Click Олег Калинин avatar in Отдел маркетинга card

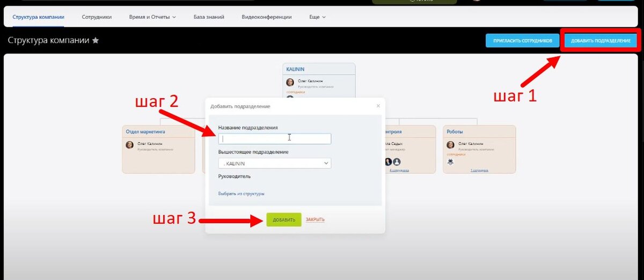[x=129, y=145]
